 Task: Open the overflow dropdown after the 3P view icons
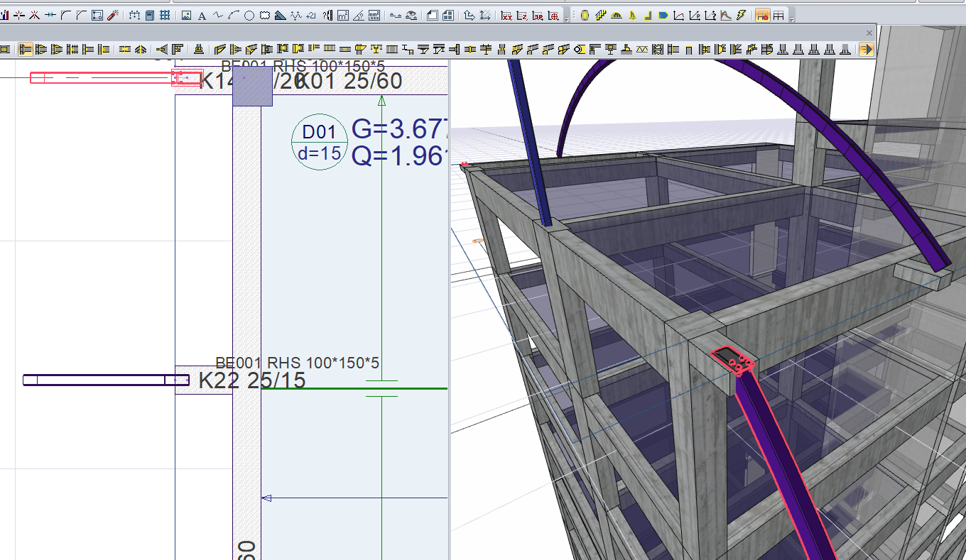[x=566, y=19]
